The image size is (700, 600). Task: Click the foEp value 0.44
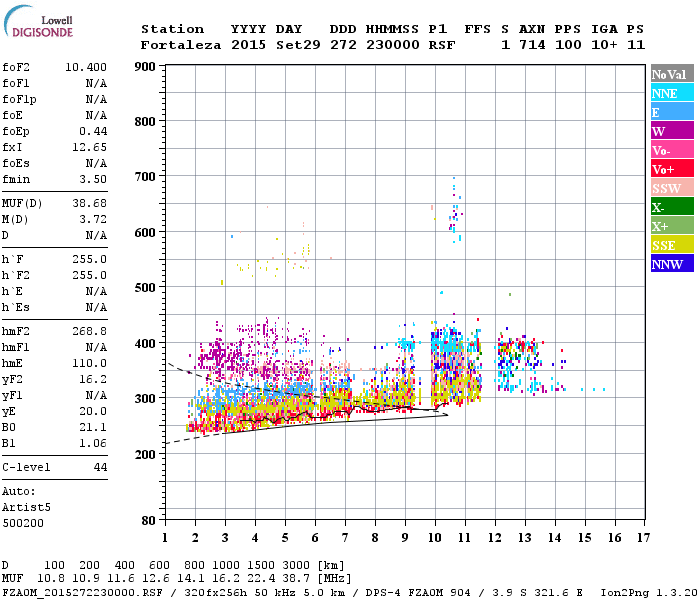93,131
